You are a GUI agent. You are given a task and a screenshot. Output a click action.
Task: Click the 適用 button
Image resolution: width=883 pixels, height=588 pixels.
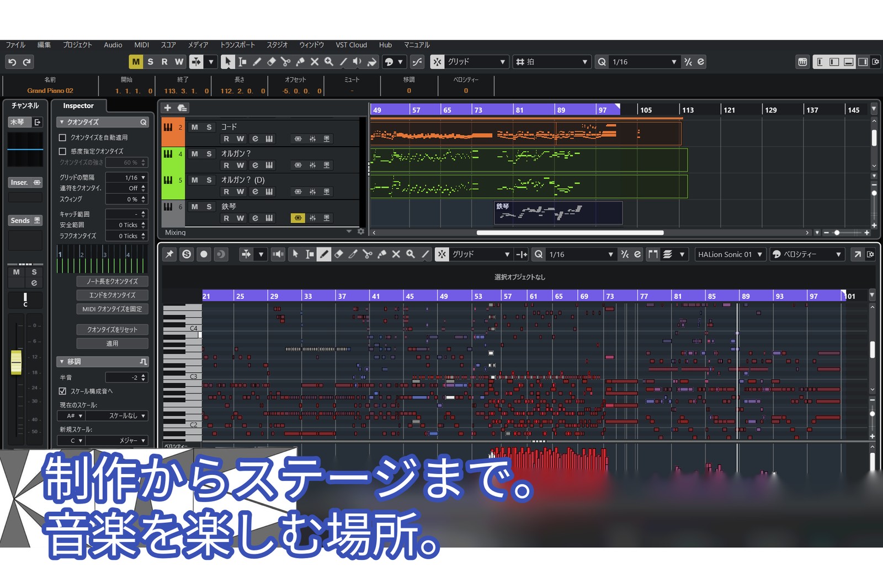point(112,343)
